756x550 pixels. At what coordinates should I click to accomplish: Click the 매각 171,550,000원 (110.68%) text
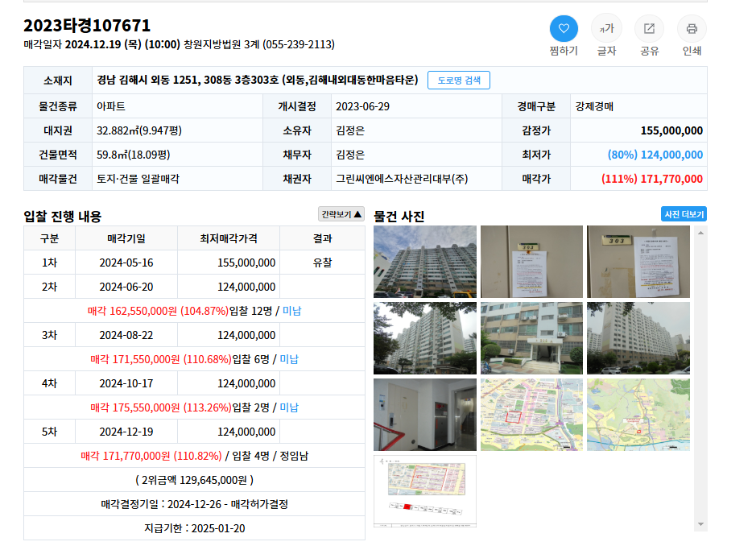161,359
